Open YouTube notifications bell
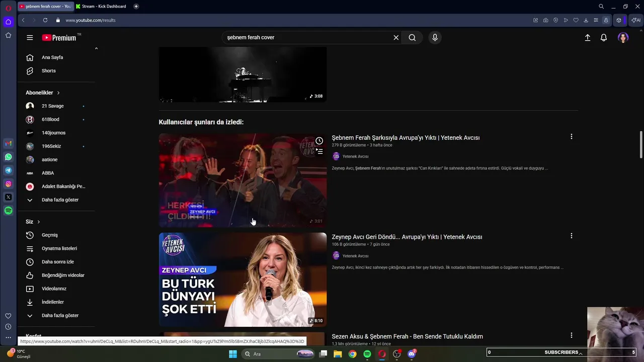This screenshot has width=644, height=362. click(604, 37)
